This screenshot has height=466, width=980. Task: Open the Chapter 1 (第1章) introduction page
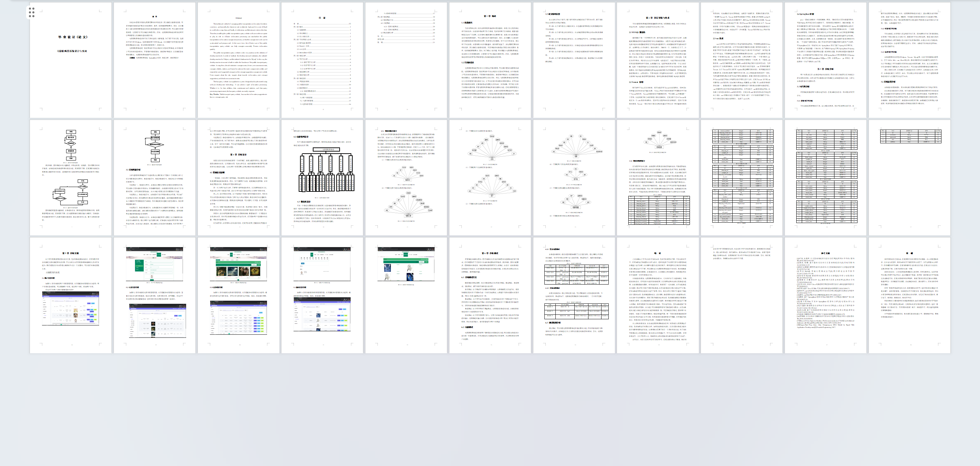(x=490, y=60)
